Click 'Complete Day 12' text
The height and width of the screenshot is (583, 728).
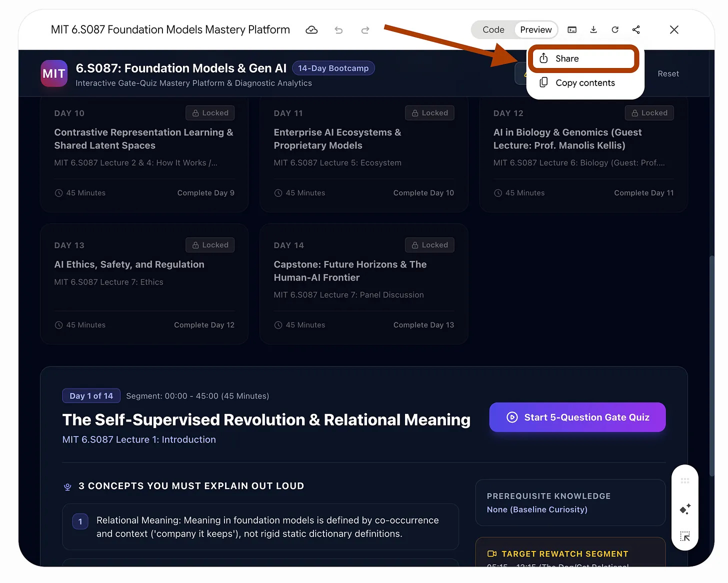click(x=204, y=325)
